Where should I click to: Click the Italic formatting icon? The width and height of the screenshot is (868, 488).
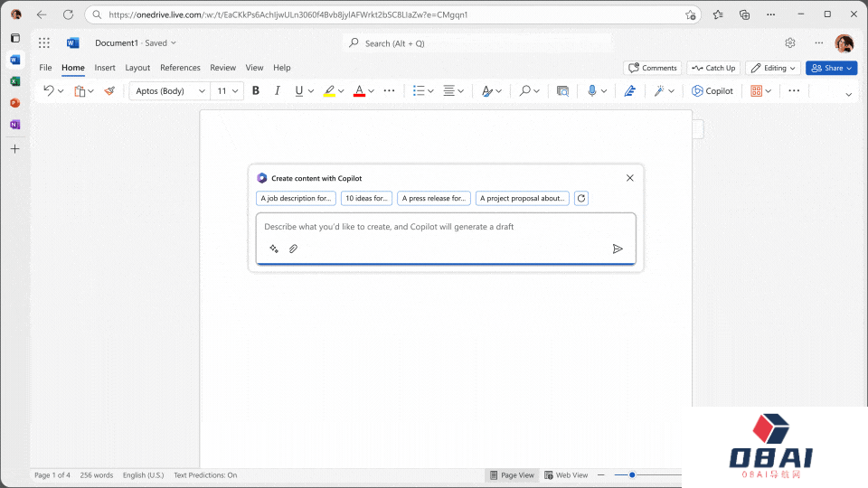click(277, 91)
